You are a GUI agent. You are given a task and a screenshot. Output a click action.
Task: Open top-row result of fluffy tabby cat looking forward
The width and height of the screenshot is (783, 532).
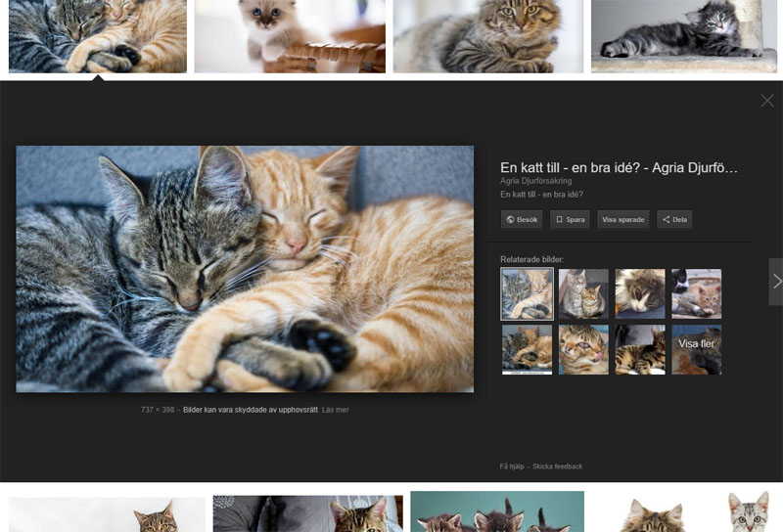coord(487,36)
